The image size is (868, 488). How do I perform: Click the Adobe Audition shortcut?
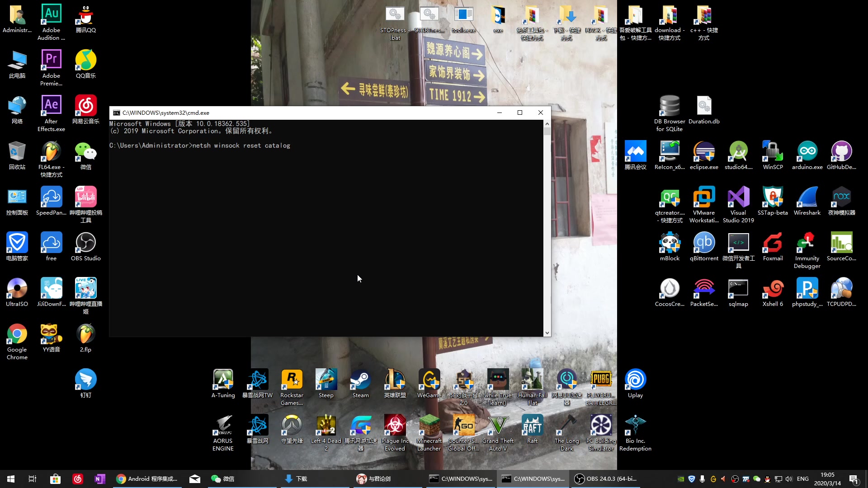(51, 15)
